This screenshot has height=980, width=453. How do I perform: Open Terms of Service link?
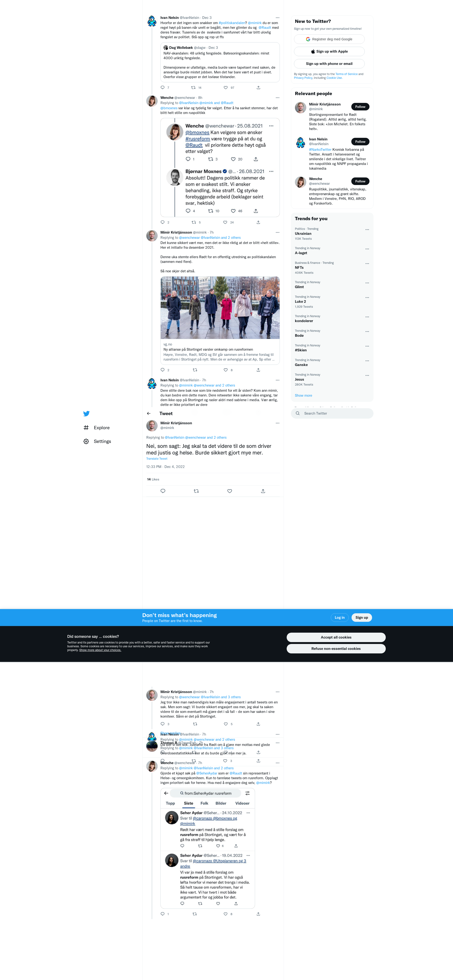[x=346, y=74]
